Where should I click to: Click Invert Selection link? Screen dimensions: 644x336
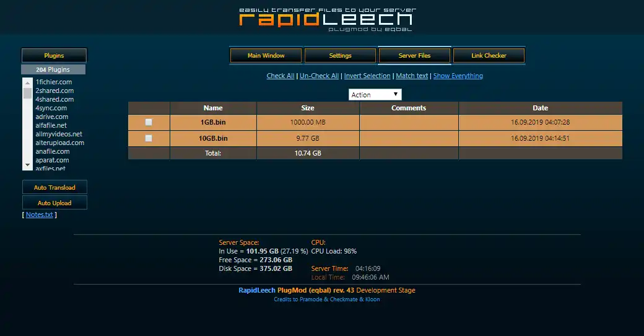[x=367, y=76]
